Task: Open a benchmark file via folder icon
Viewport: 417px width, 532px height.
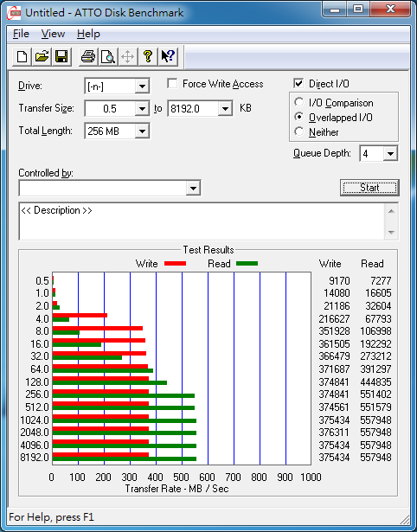Action: 42,56
